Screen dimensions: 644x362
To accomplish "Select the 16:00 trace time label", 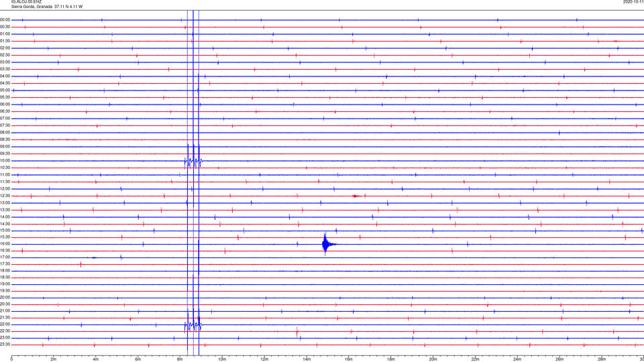I will click(5, 244).
